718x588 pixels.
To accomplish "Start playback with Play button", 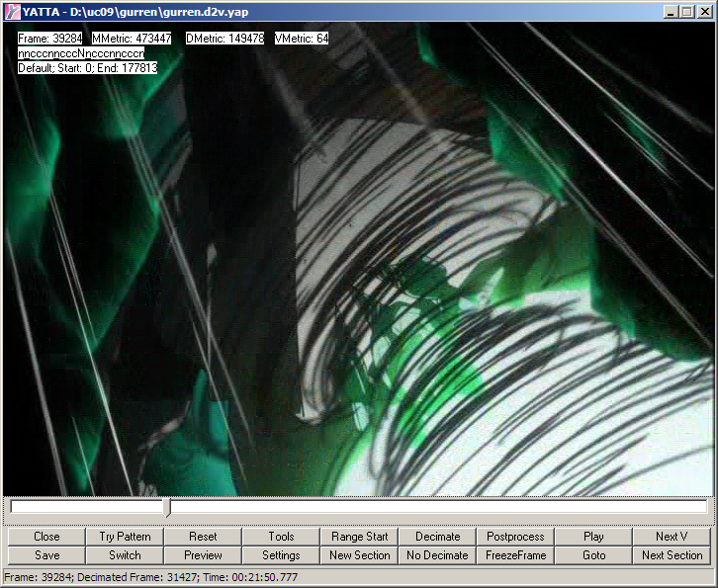I will click(593, 537).
